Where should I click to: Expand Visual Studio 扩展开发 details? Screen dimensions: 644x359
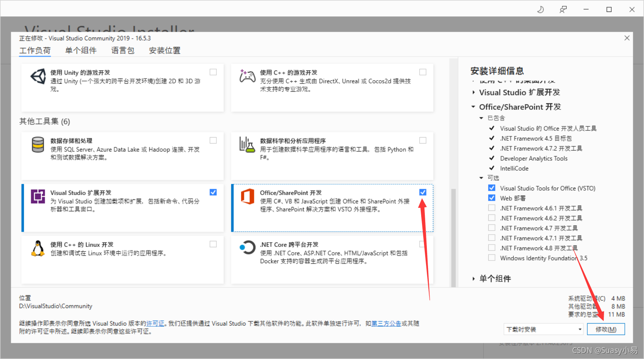[474, 93]
